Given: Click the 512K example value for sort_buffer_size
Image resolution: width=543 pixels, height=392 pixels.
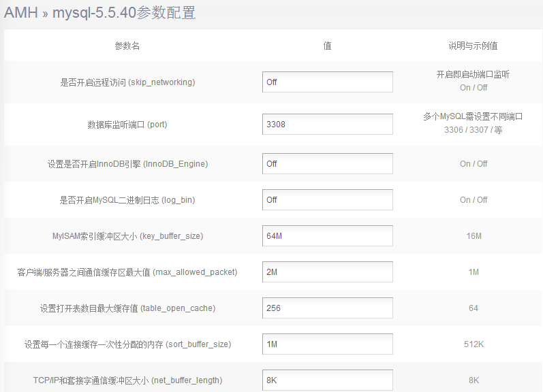Looking at the screenshot, I should [473, 344].
